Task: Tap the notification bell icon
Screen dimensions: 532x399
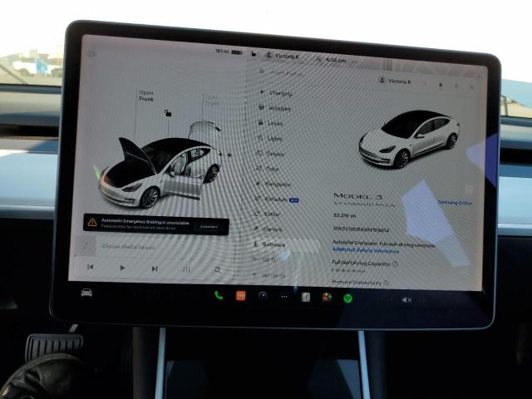Action: point(441,85)
